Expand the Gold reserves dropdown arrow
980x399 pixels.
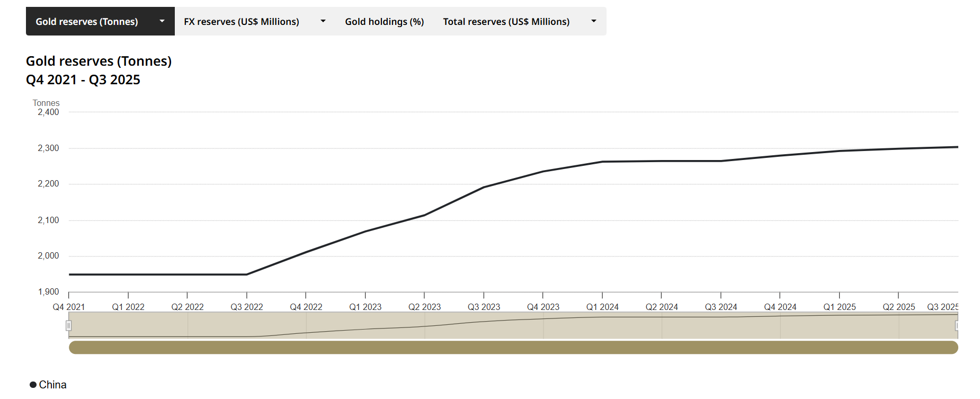click(162, 21)
